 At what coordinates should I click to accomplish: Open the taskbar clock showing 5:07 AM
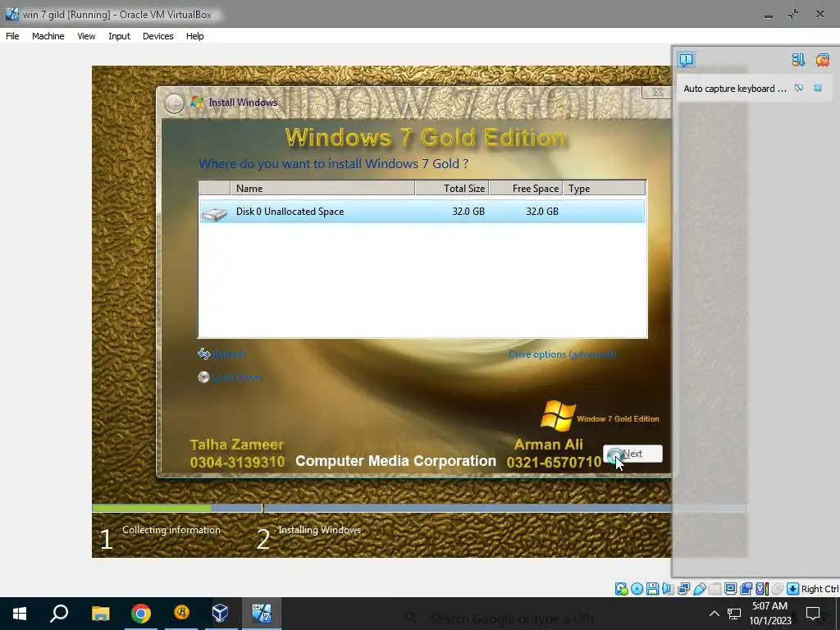769,614
